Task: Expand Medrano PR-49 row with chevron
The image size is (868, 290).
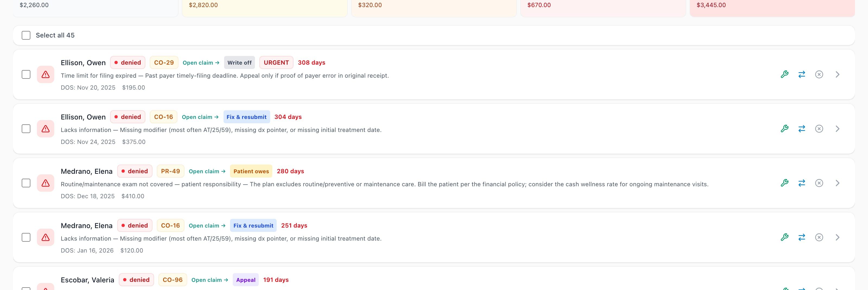Action: (x=837, y=183)
